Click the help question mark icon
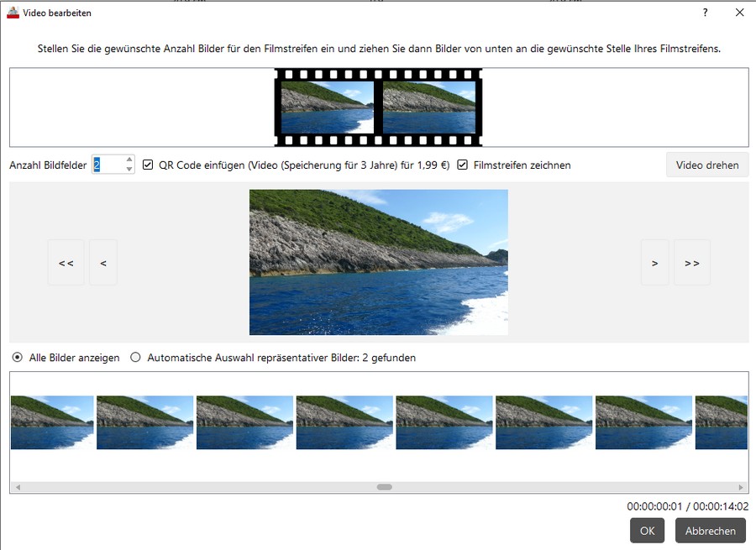The width and height of the screenshot is (756, 550). (x=705, y=13)
